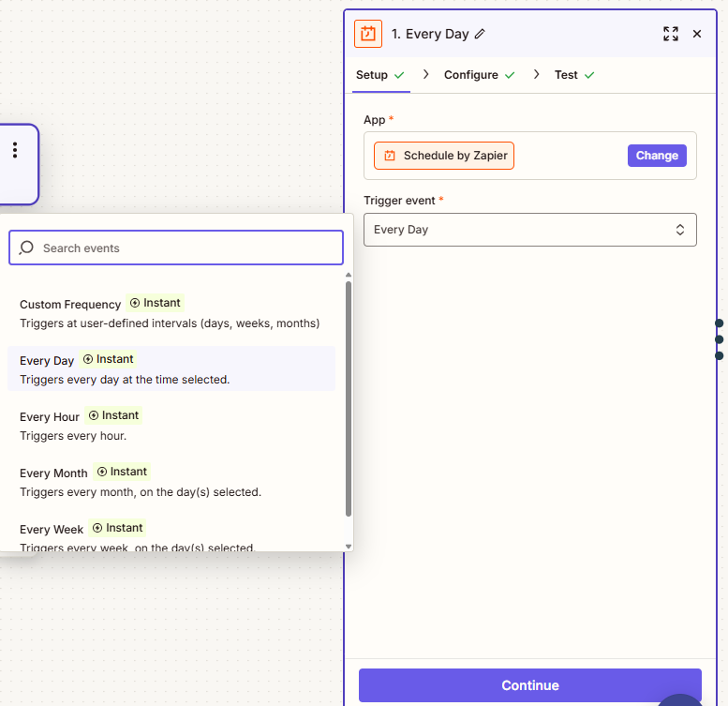Click the orange schedule icon in header

[368, 34]
